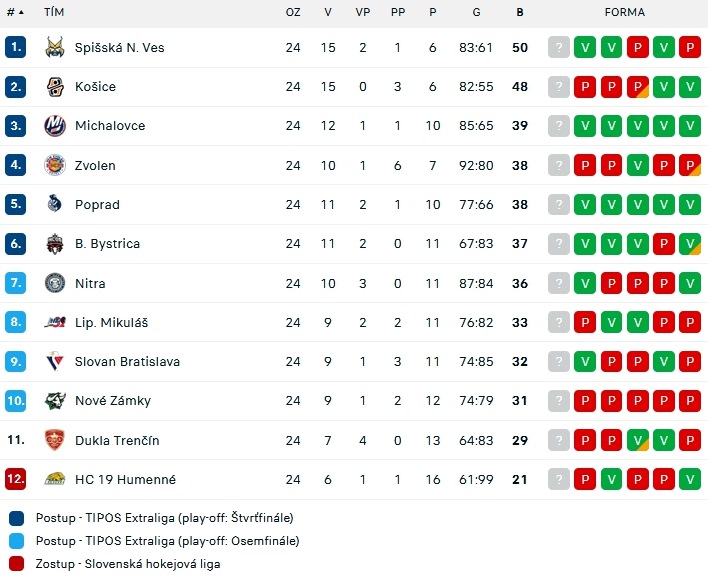
Task: Click the dark blue Štvrťfinále legend swatch
Action: tap(16, 518)
